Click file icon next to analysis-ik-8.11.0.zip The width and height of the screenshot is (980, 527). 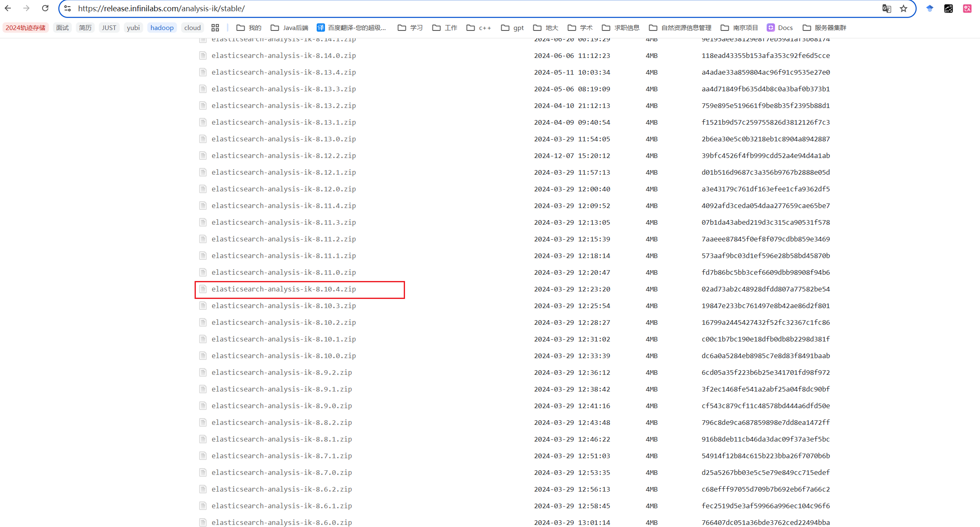click(203, 272)
